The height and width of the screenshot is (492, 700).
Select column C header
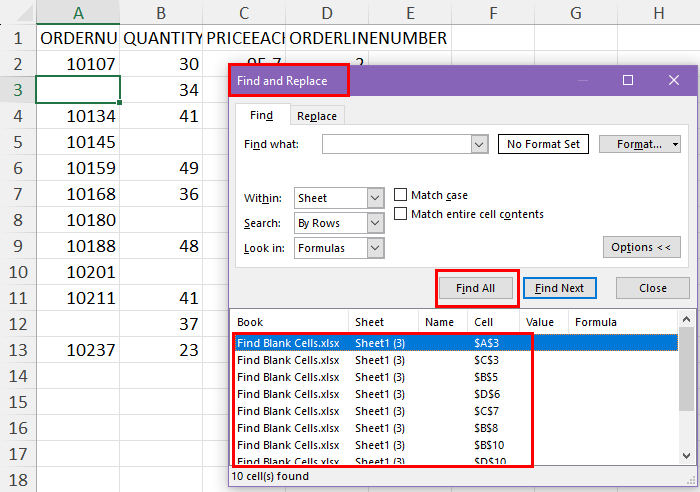tap(244, 13)
